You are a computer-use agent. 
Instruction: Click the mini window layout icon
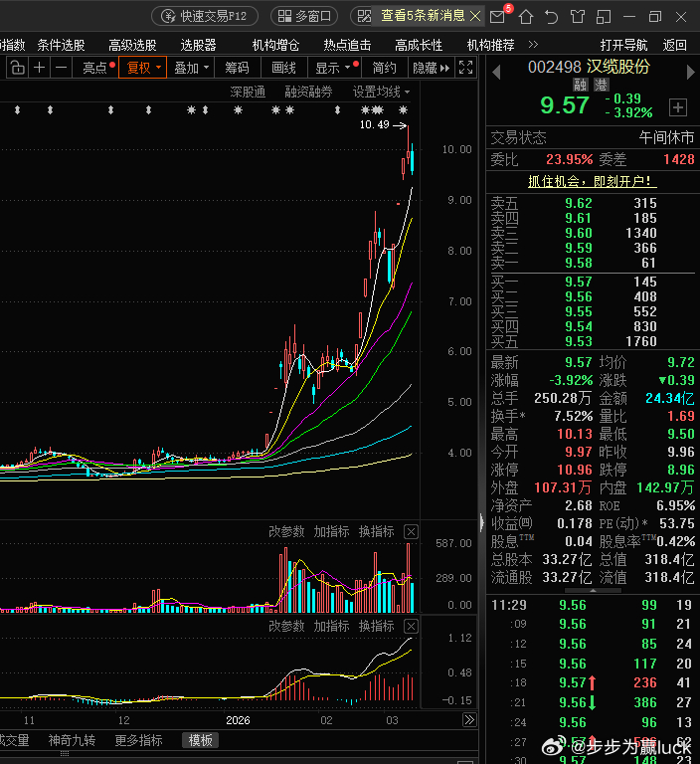604,17
